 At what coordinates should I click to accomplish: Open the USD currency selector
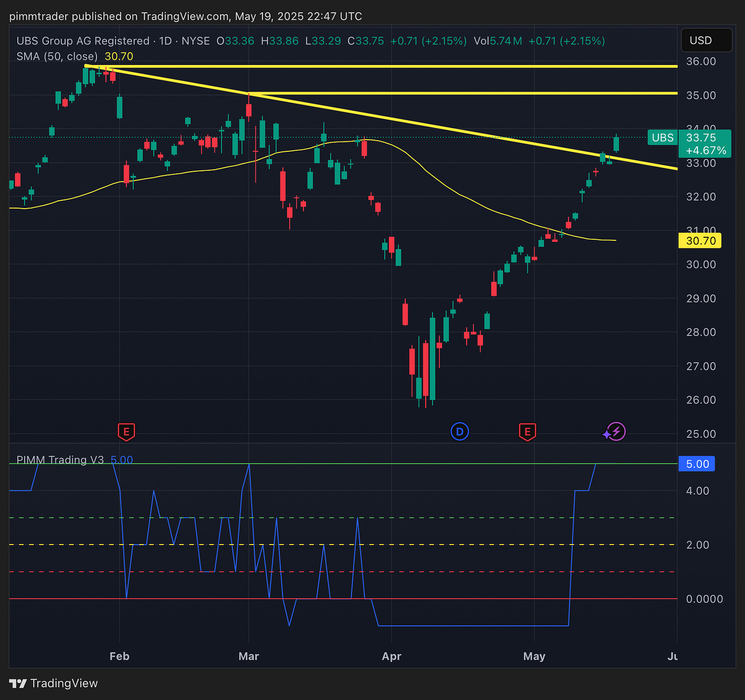click(x=706, y=40)
